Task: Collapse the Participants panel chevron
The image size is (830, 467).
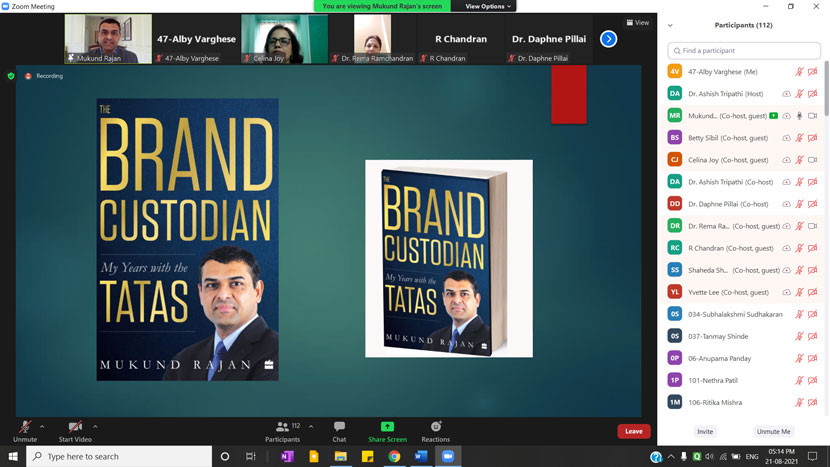Action: click(x=670, y=25)
